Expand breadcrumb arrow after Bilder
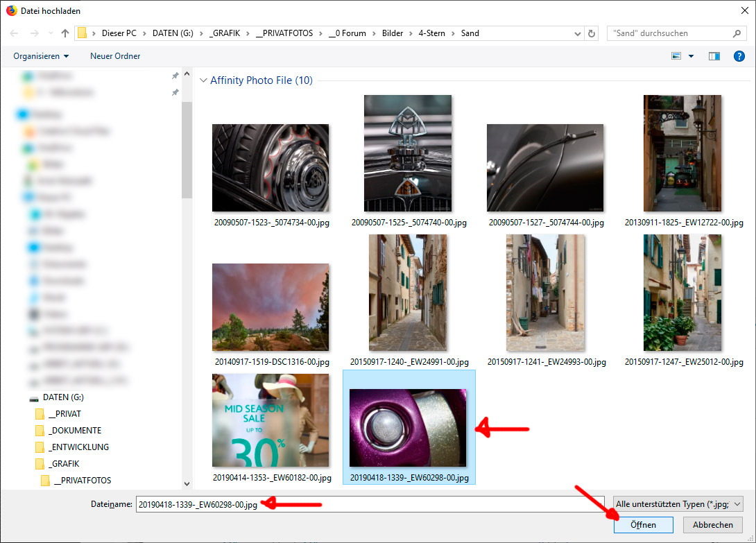 [x=411, y=33]
